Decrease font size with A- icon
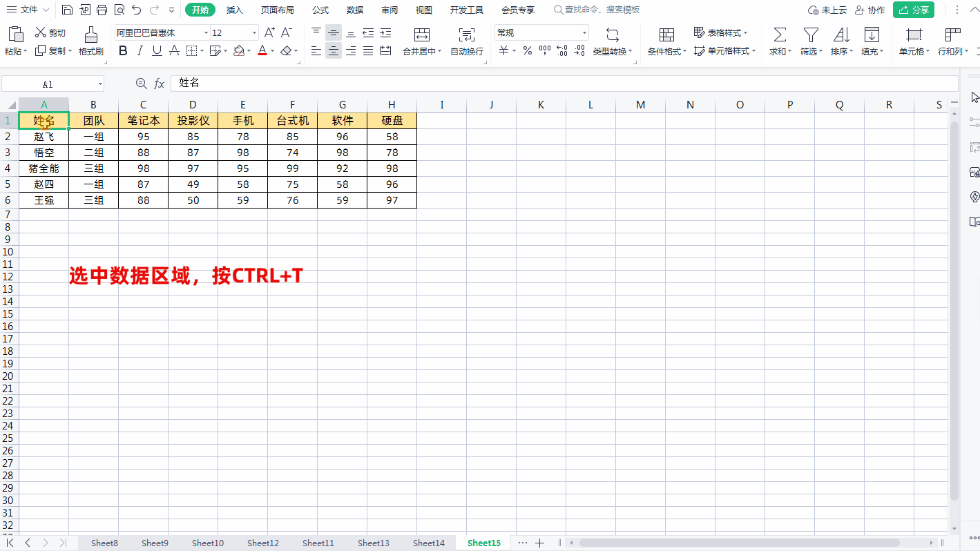The image size is (980, 551). [x=287, y=32]
